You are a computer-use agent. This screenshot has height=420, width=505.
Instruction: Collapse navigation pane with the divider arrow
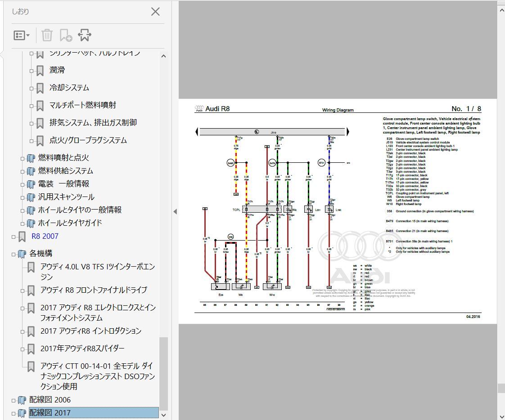(x=175, y=211)
